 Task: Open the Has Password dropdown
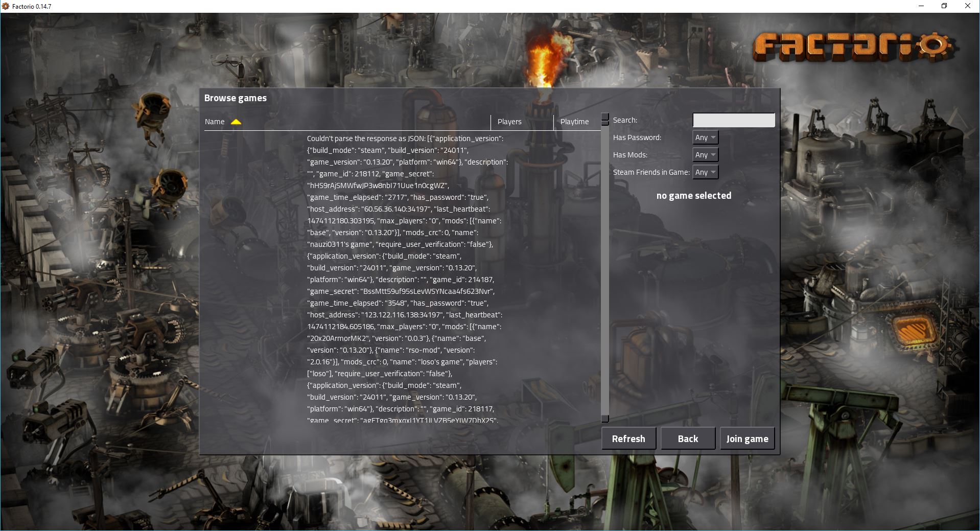coord(705,137)
